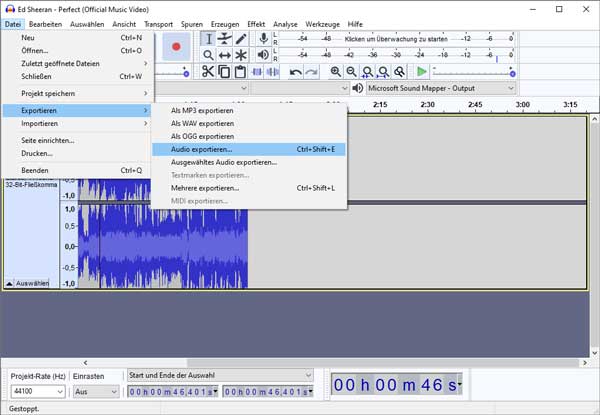
Task: Select the Time Shift tool
Action: point(225,55)
